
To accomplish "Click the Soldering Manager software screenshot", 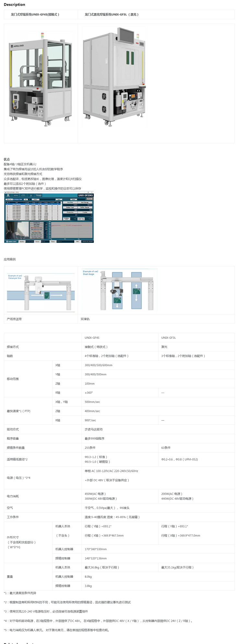I will click(x=49, y=217).
